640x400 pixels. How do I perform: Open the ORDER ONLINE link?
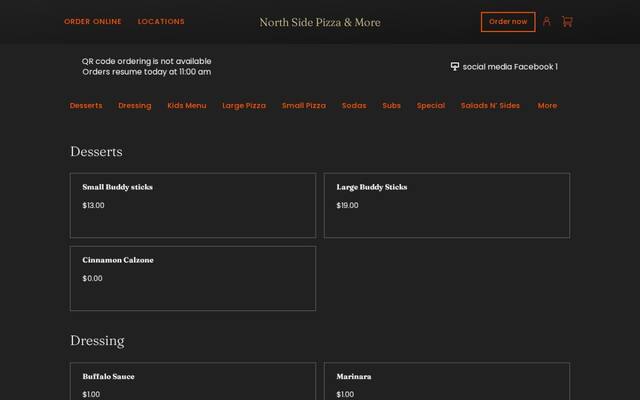[x=93, y=22]
